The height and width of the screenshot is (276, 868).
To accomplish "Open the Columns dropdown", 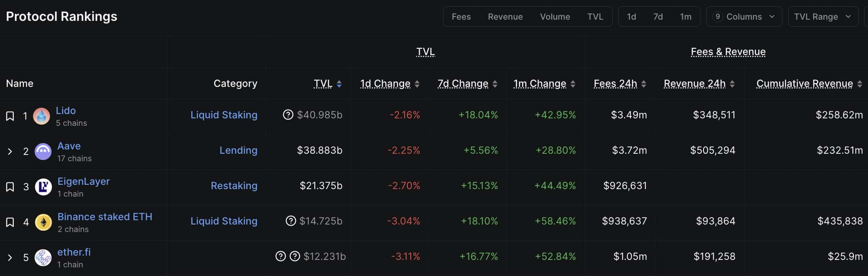I will pos(744,17).
